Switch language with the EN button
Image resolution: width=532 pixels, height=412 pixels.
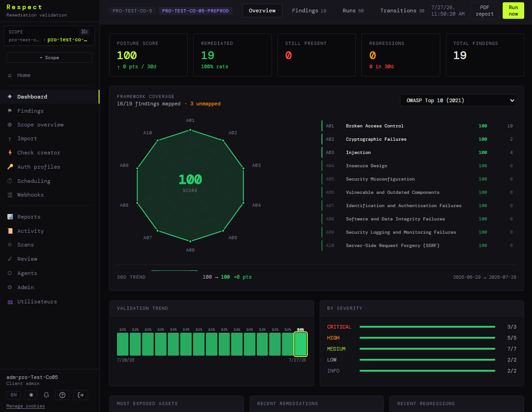[14, 395]
